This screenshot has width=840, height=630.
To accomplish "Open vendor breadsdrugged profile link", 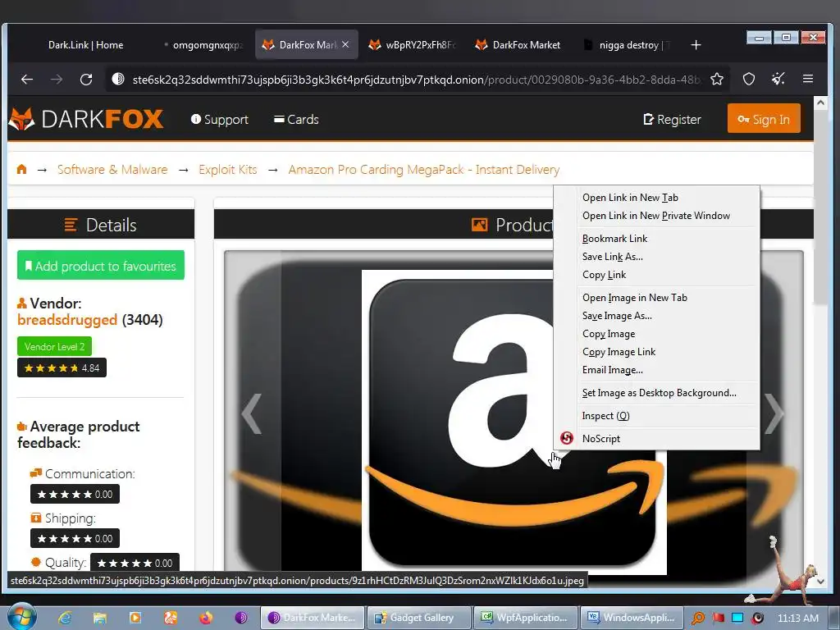I will [x=67, y=320].
